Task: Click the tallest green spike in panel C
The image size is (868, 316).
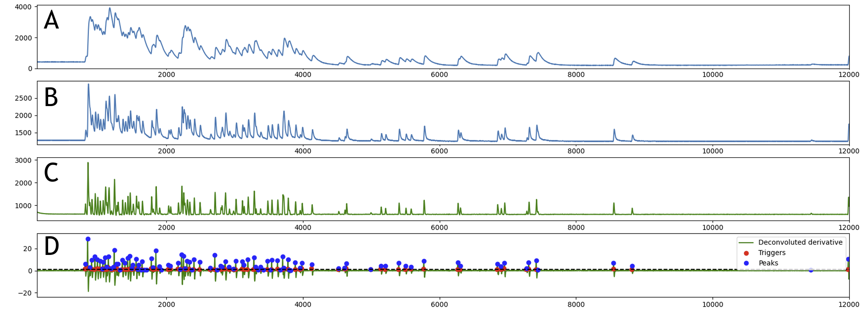Action: pyautogui.click(x=88, y=163)
